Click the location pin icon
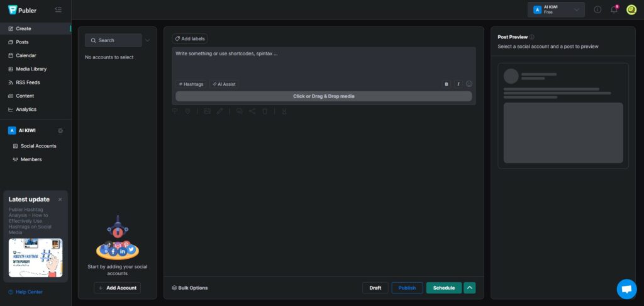This screenshot has width=644, height=306. coord(187,111)
